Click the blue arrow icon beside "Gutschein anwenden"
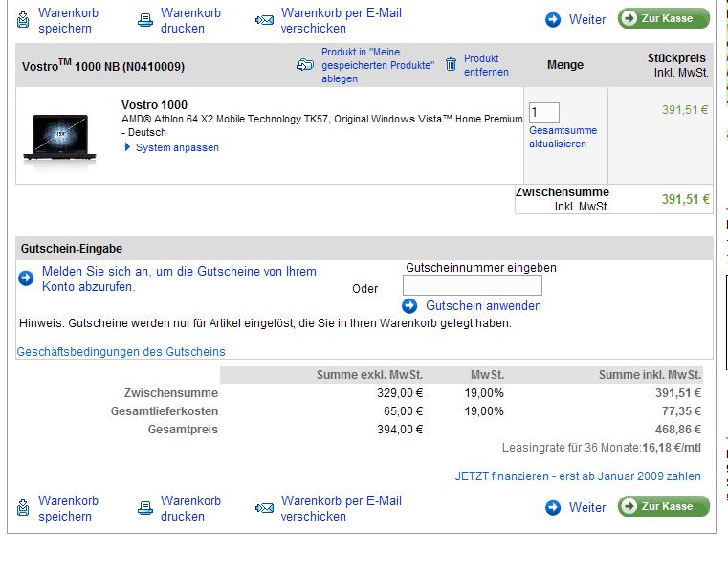Screen dimensions: 728x576 [409, 305]
